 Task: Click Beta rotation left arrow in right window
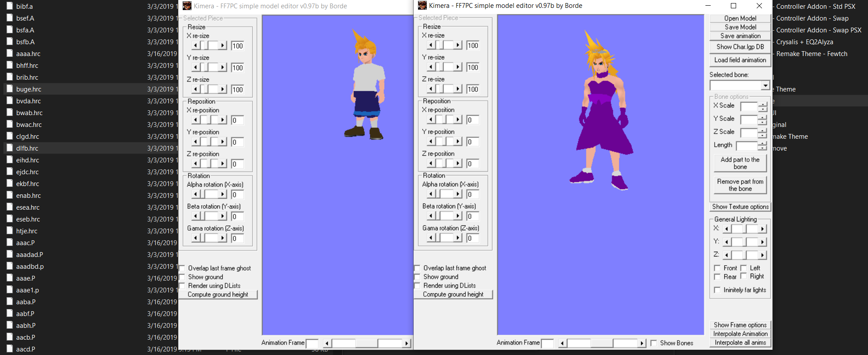point(431,216)
